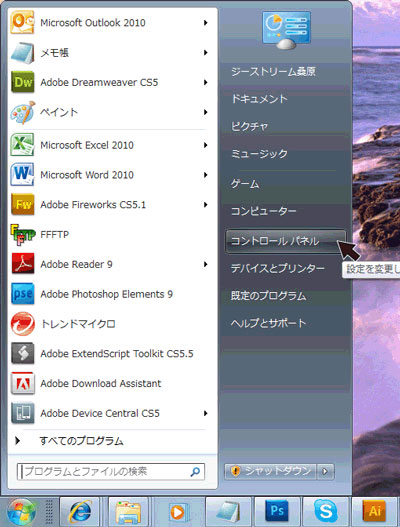Launch Adobe Fireworks via its Fw icon
The image size is (400, 527).
(x=22, y=204)
